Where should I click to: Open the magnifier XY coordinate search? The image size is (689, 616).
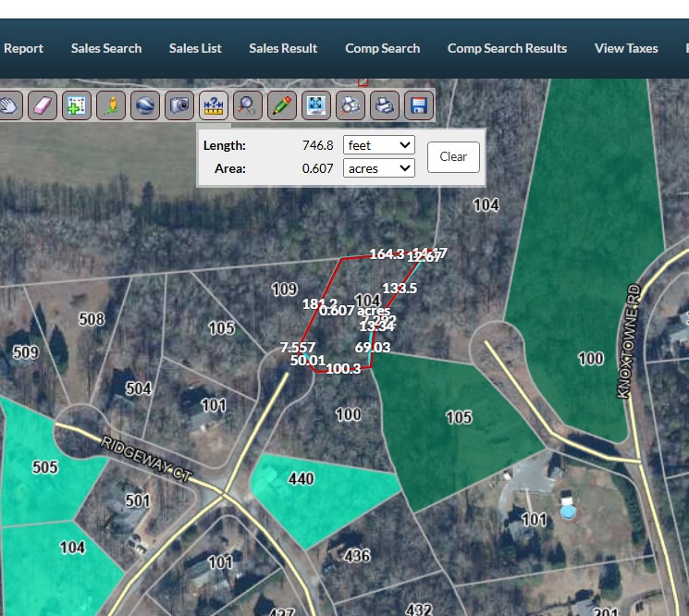click(x=248, y=105)
